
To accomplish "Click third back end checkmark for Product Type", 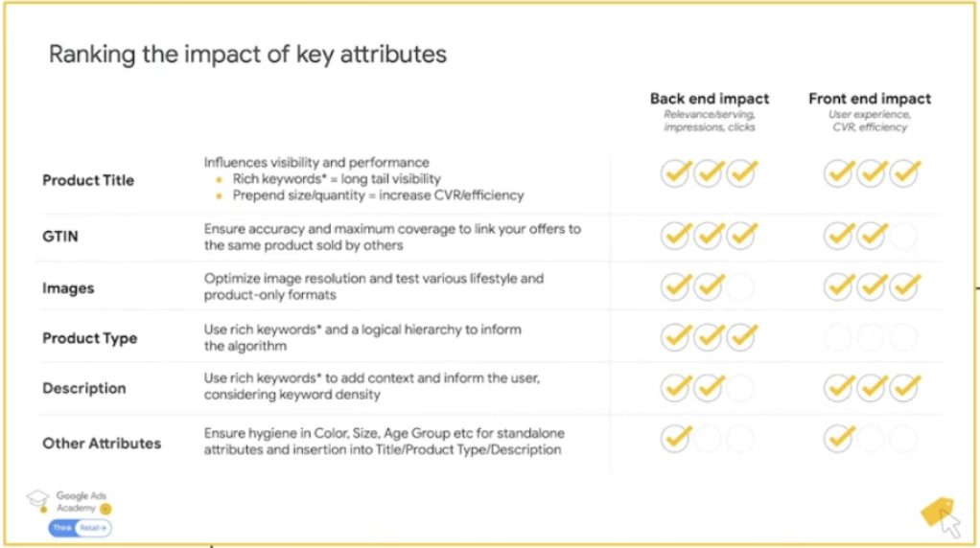I will pyautogui.click(x=742, y=337).
